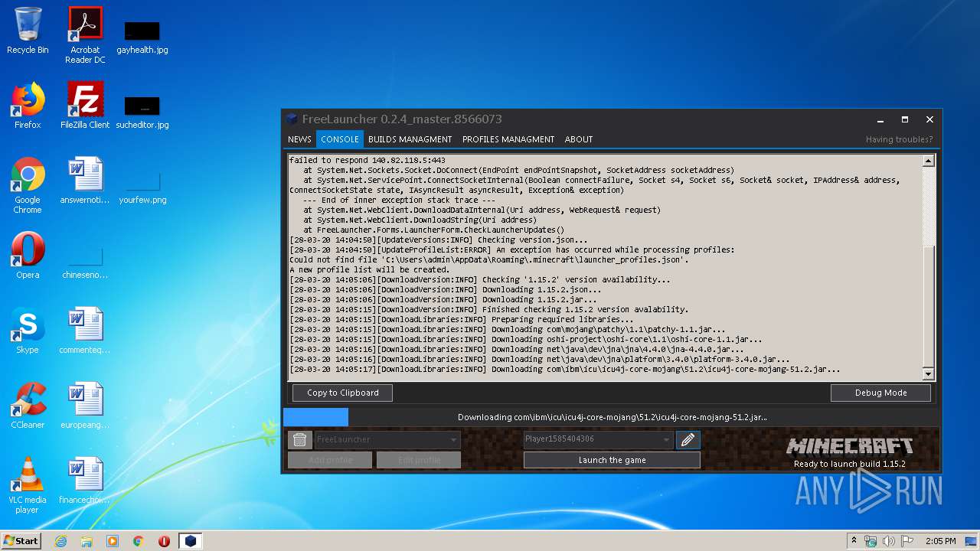Click the network tray icon
The width and height of the screenshot is (980, 551).
pyautogui.click(x=871, y=541)
